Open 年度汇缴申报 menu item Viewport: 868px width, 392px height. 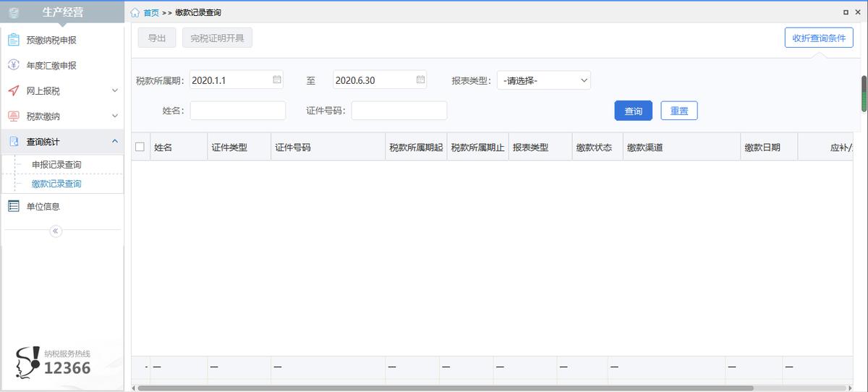point(62,65)
